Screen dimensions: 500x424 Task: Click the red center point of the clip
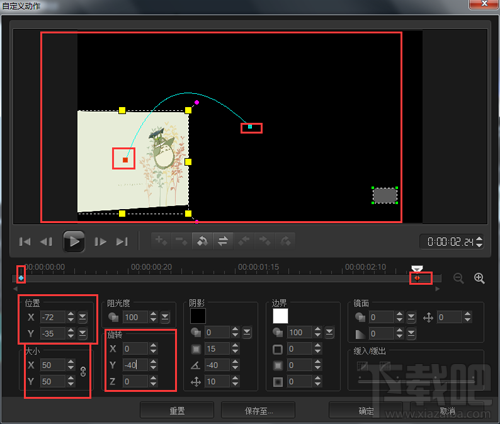[x=125, y=160]
